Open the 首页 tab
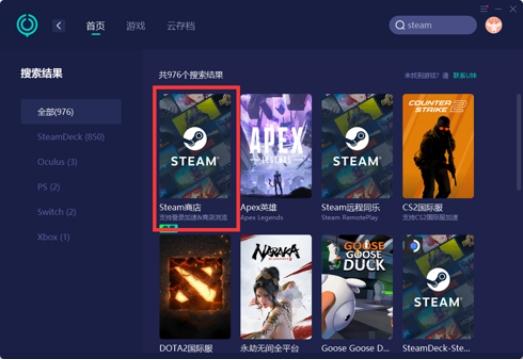523x360 pixels. click(x=96, y=26)
